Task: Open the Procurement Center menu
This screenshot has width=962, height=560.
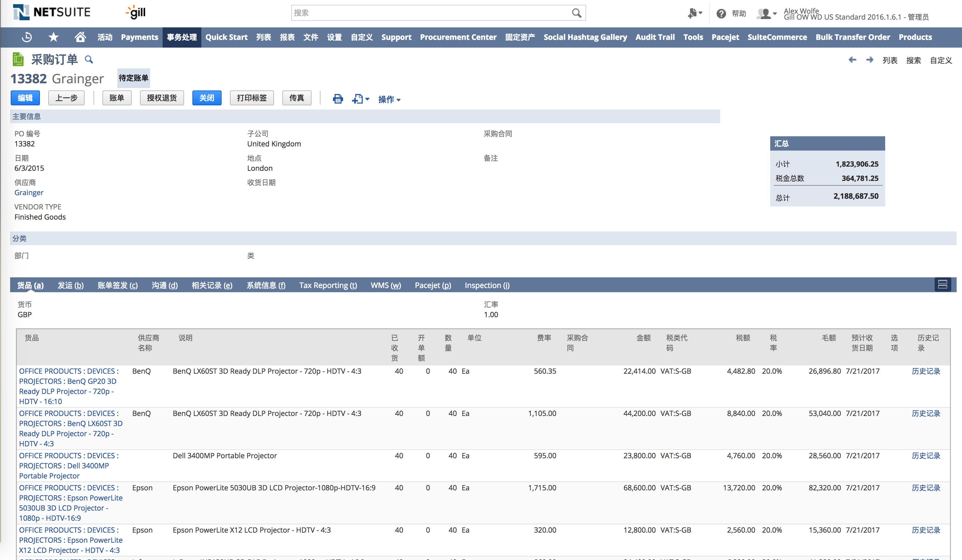Action: pos(458,37)
